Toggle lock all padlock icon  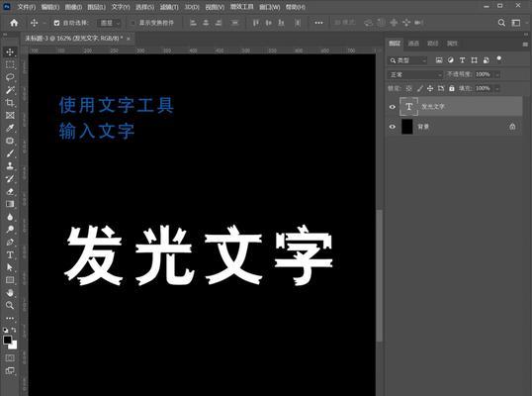(452, 88)
